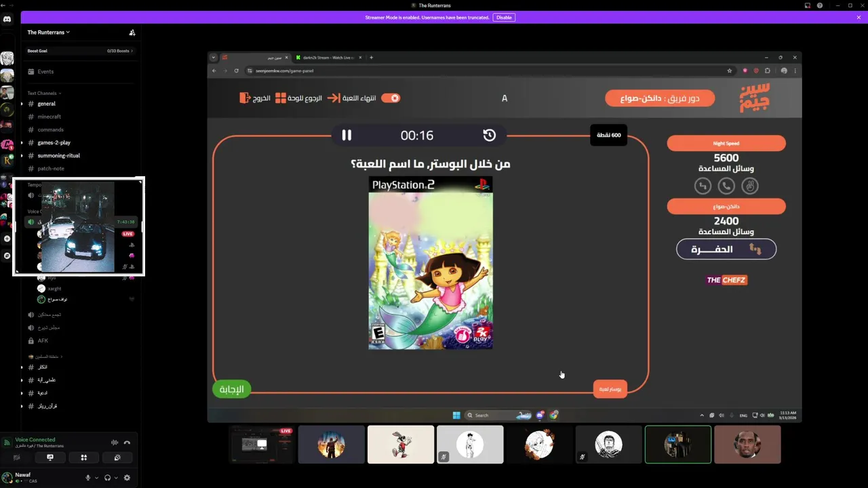Screen dimensions: 868x488
Task: Select the rabbit avatar participant tile
Action: 401,445
